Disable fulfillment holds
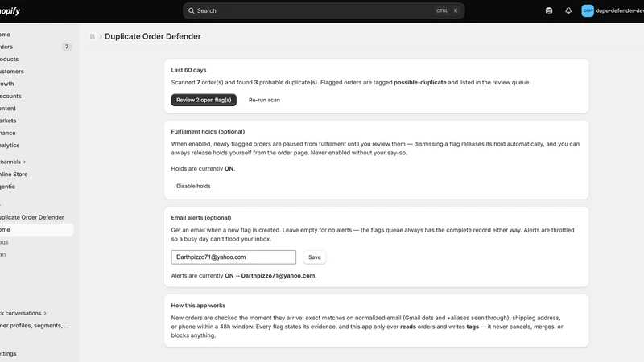Viewport: 644px width, 362px height. [x=193, y=186]
